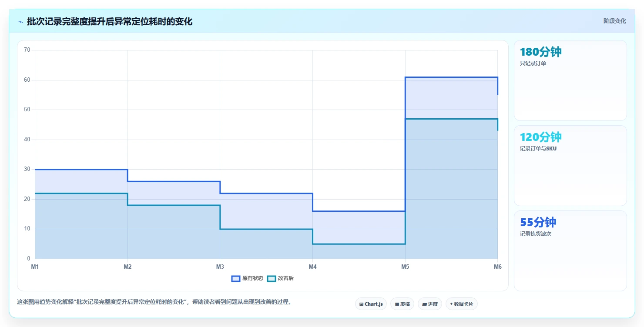Toggle the 原有状态 legend series
Image resolution: width=644 pixels, height=327 pixels.
pyautogui.click(x=247, y=278)
